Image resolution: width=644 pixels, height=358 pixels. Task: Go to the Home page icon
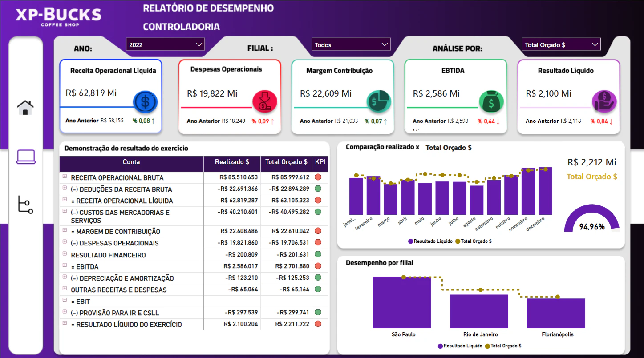(x=25, y=107)
